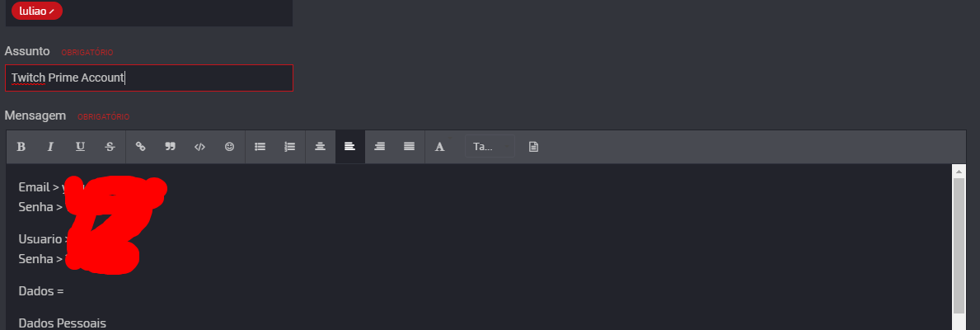
Task: Apply strikethrough formatting
Action: pyautogui.click(x=110, y=147)
